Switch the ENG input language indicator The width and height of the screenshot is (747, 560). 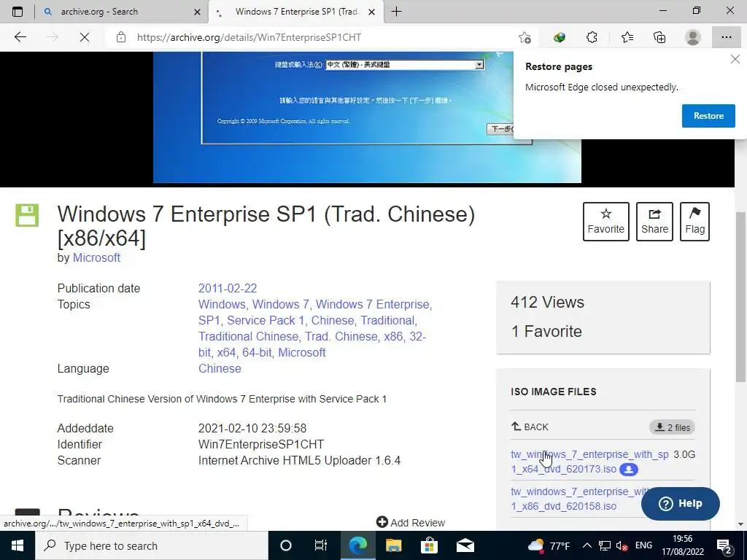point(643,545)
